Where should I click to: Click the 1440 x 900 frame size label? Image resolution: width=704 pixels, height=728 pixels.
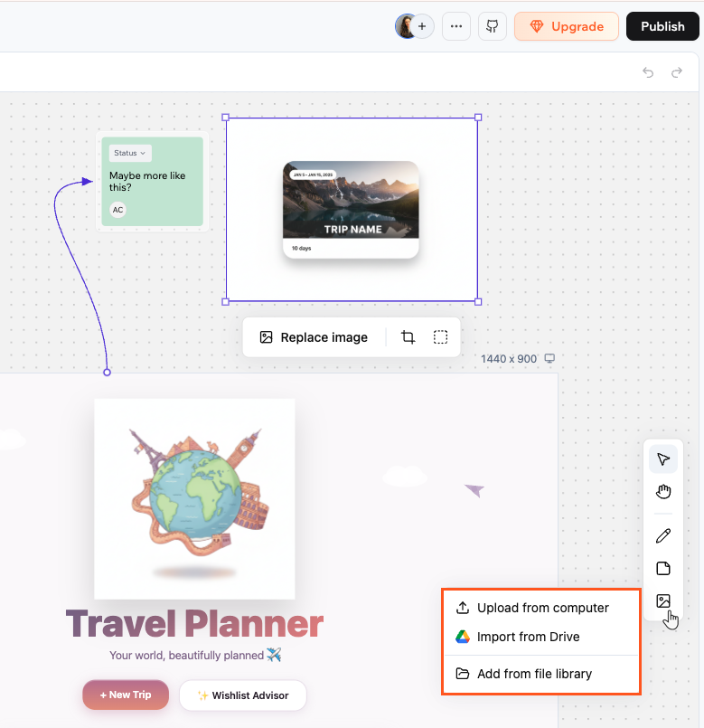tap(509, 359)
